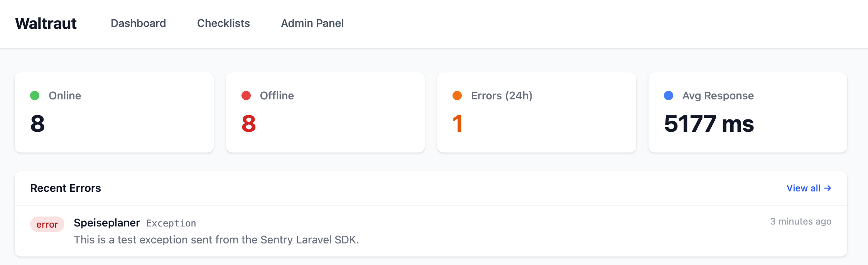Click the arrow icon beside View all
Viewport: 868px width, 265px height.
tap(827, 188)
